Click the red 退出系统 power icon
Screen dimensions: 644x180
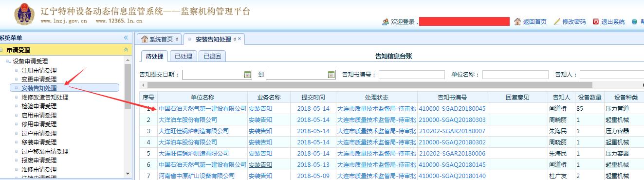tap(596, 21)
